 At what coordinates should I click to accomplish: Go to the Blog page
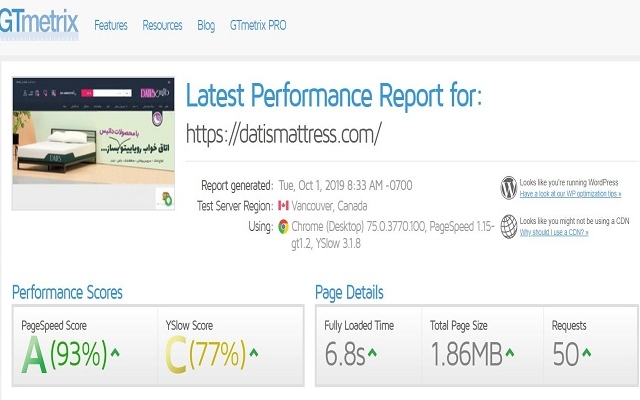coord(206,26)
